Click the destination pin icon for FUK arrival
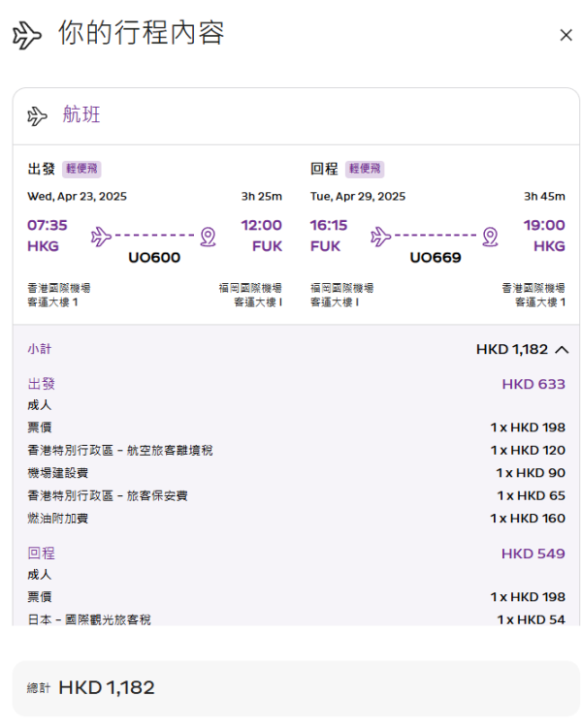The width and height of the screenshot is (582, 728). point(209,237)
